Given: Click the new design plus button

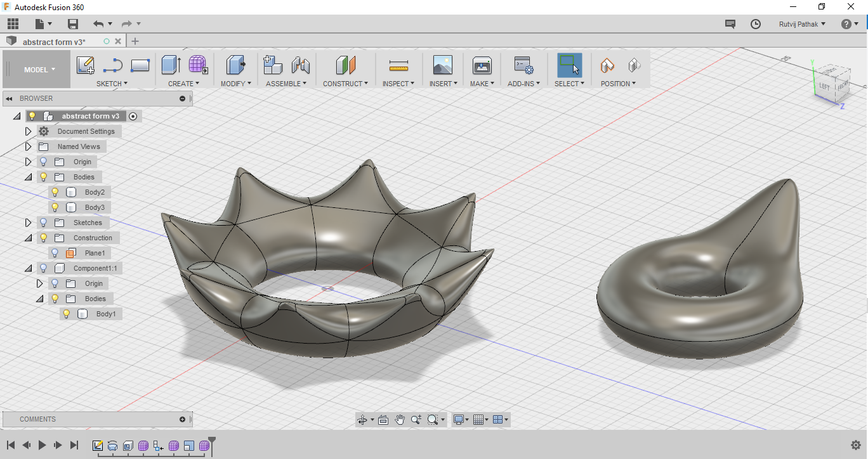Looking at the screenshot, I should [x=135, y=41].
